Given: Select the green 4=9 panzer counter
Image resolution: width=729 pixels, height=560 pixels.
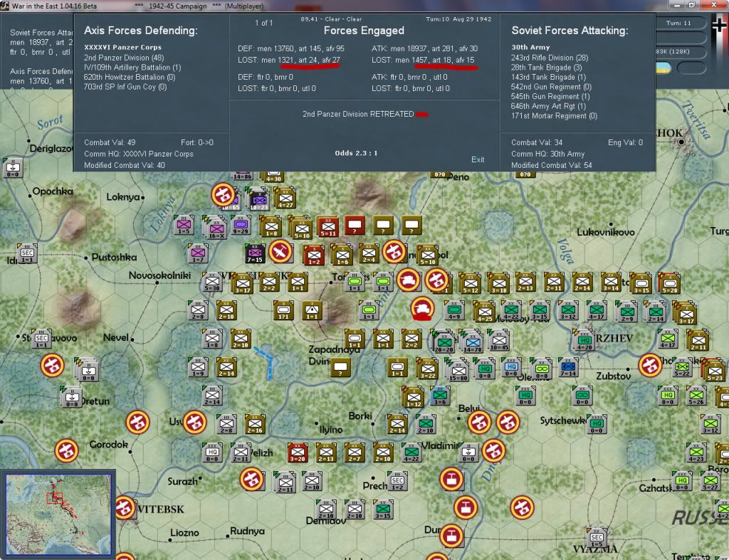Looking at the screenshot, I should (x=454, y=310).
